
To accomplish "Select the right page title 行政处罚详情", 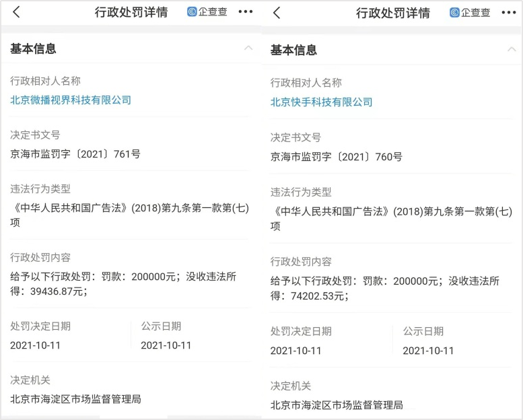I will coord(393,13).
